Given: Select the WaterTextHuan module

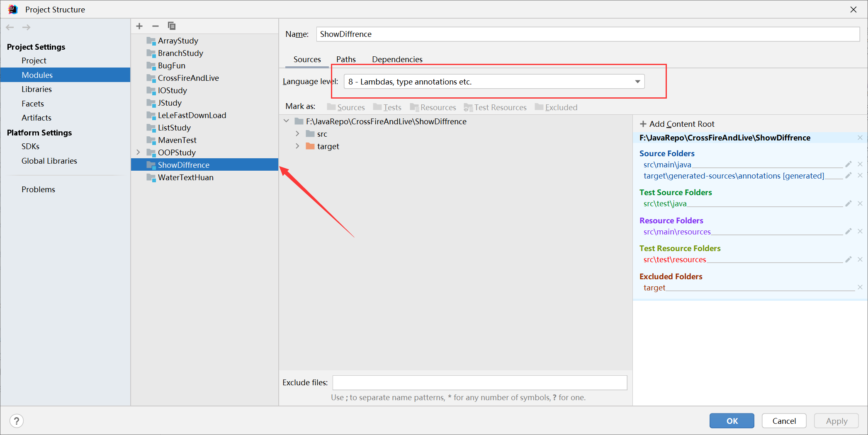Looking at the screenshot, I should (185, 177).
